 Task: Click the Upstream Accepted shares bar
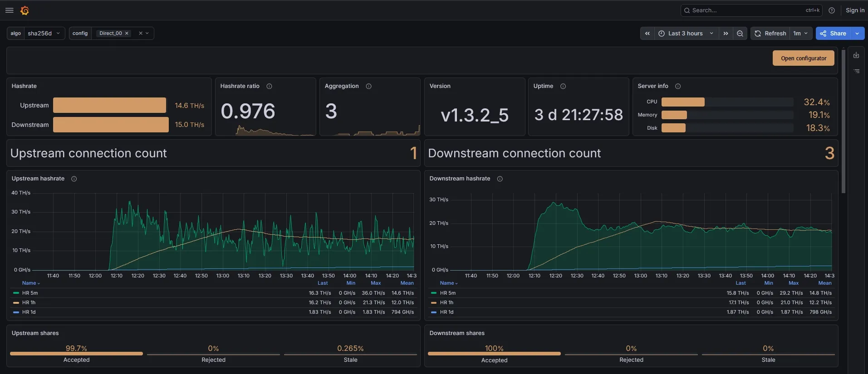pyautogui.click(x=76, y=354)
